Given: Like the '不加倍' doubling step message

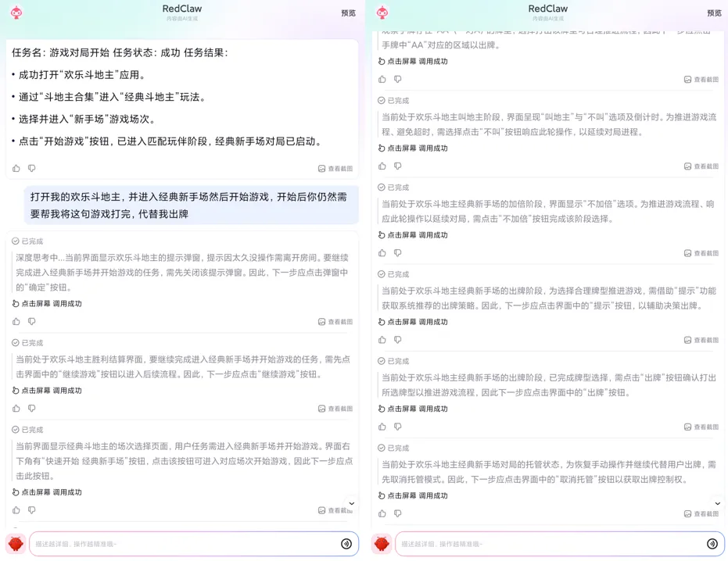Looking at the screenshot, I should tap(382, 253).
